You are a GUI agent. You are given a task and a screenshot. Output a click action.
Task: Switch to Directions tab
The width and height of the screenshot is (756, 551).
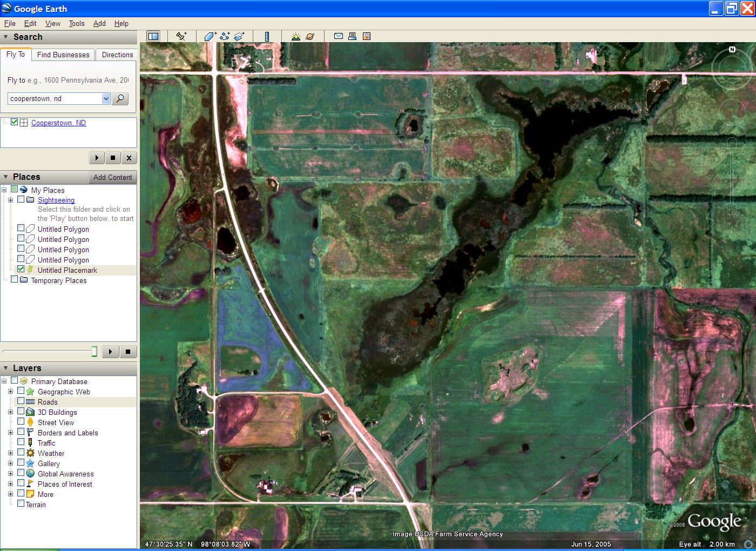(117, 55)
